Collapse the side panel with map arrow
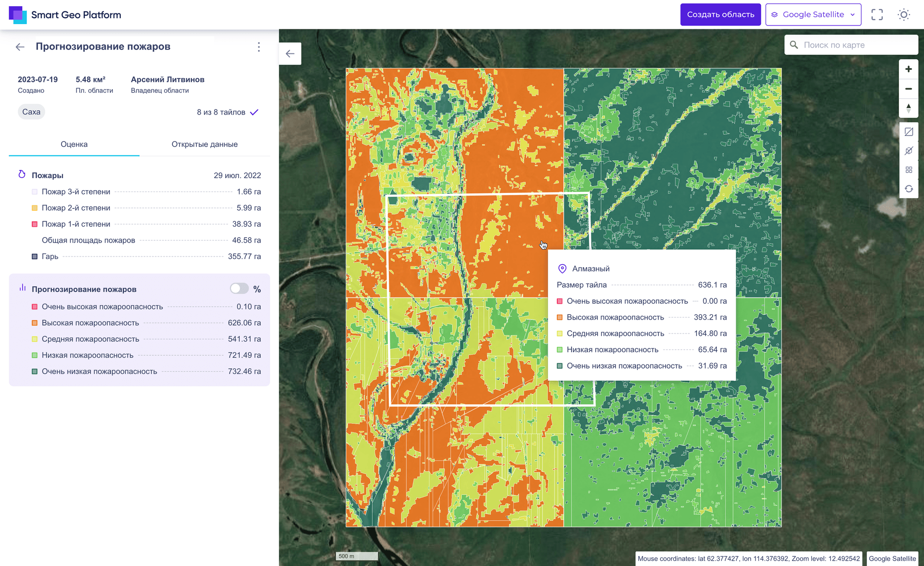 290,53
